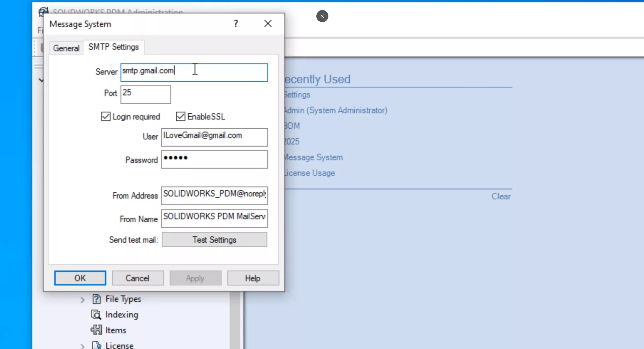Expand the License tree node

(x=82, y=346)
